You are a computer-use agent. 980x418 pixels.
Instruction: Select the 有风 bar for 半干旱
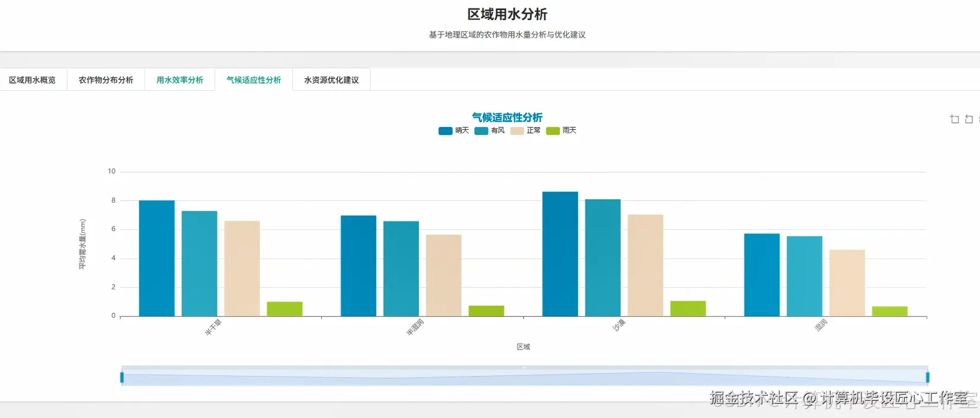click(199, 264)
